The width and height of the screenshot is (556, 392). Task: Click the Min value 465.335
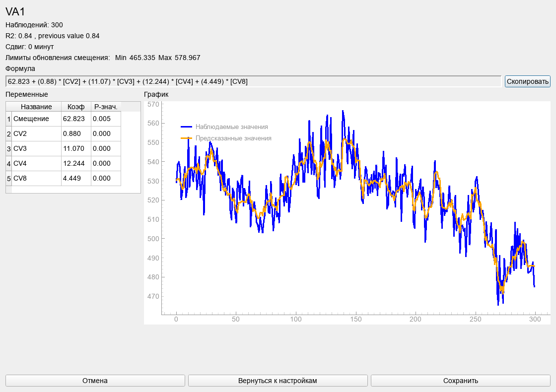click(142, 58)
